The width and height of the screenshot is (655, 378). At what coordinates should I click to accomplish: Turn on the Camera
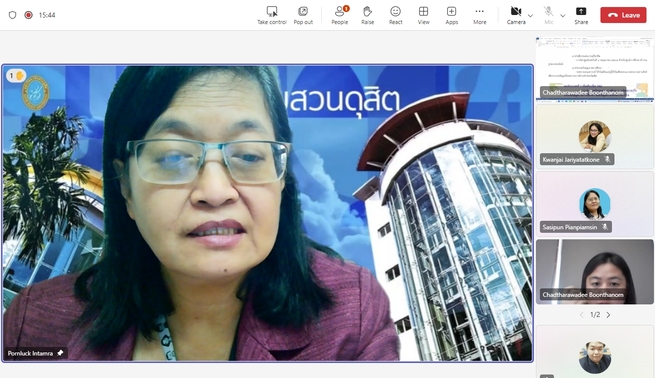(516, 15)
